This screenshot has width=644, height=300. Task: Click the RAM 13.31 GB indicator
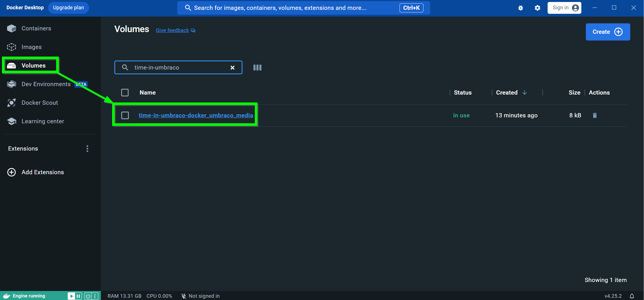click(x=124, y=296)
